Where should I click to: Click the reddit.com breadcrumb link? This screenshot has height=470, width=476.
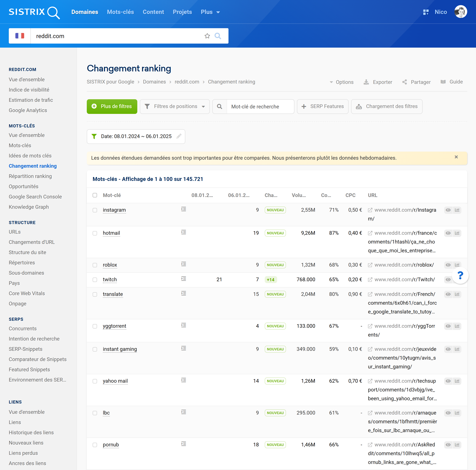pos(187,82)
